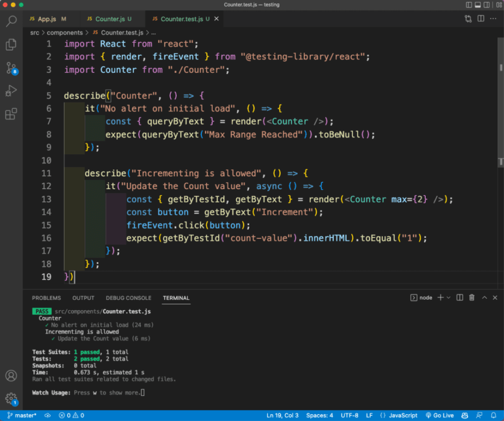
Task: Open errors and warnings count indicator
Action: pos(71,415)
